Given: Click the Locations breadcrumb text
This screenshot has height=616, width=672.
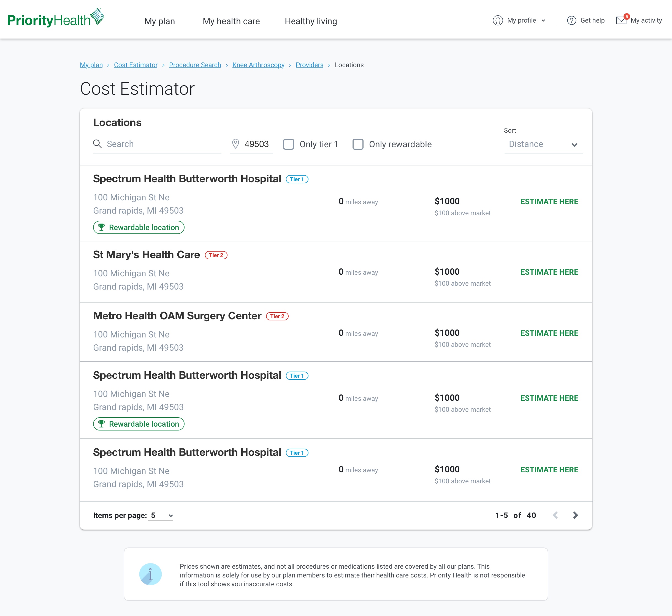Looking at the screenshot, I should (349, 65).
